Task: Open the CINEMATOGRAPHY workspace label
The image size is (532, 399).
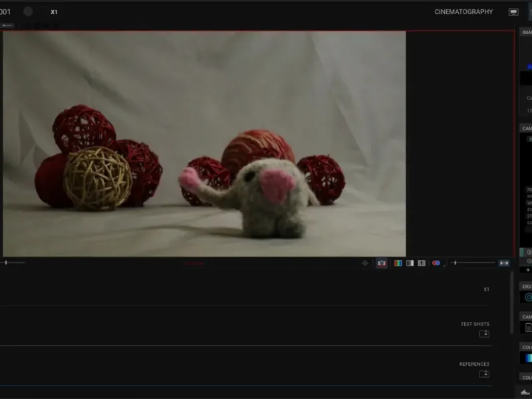Action: pyautogui.click(x=464, y=12)
